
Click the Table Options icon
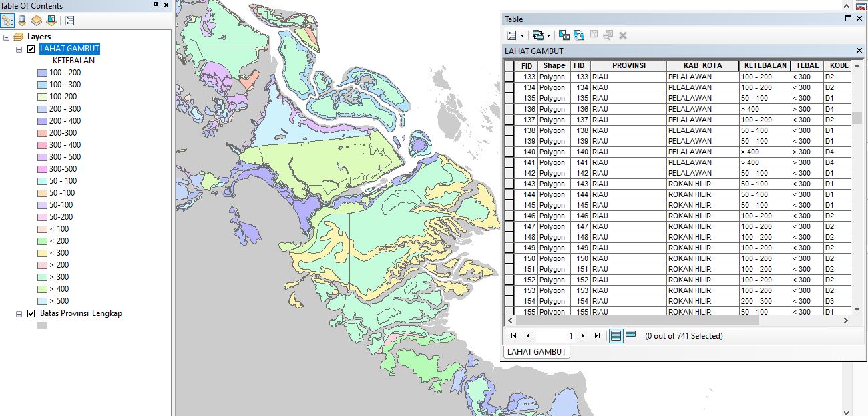pyautogui.click(x=512, y=35)
